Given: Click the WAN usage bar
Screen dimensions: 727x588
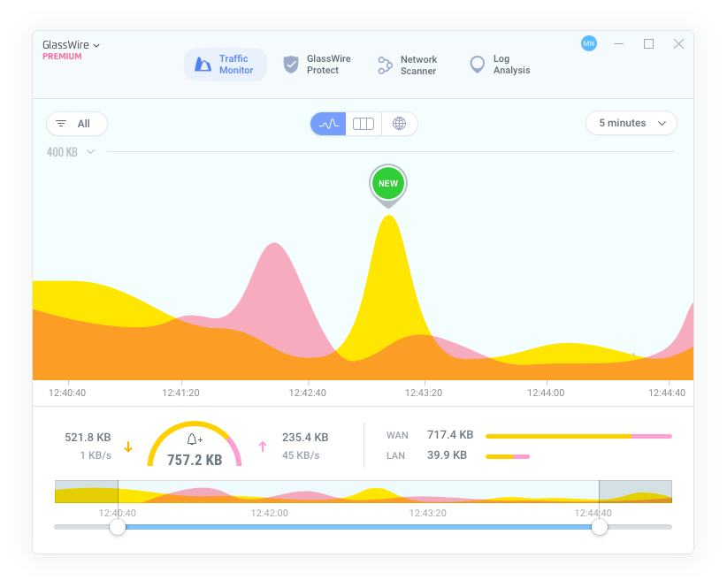Looking at the screenshot, I should pos(578,436).
